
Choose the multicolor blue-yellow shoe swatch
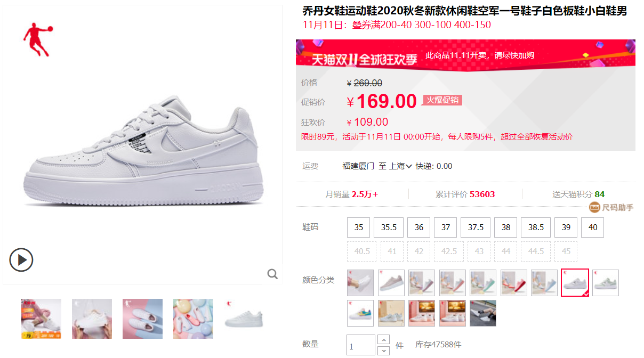tap(360, 313)
